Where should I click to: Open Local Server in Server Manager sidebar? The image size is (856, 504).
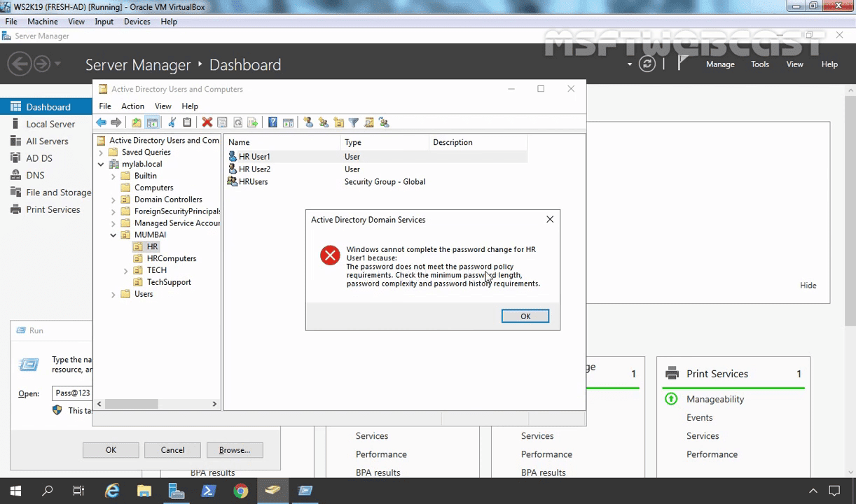pyautogui.click(x=50, y=124)
